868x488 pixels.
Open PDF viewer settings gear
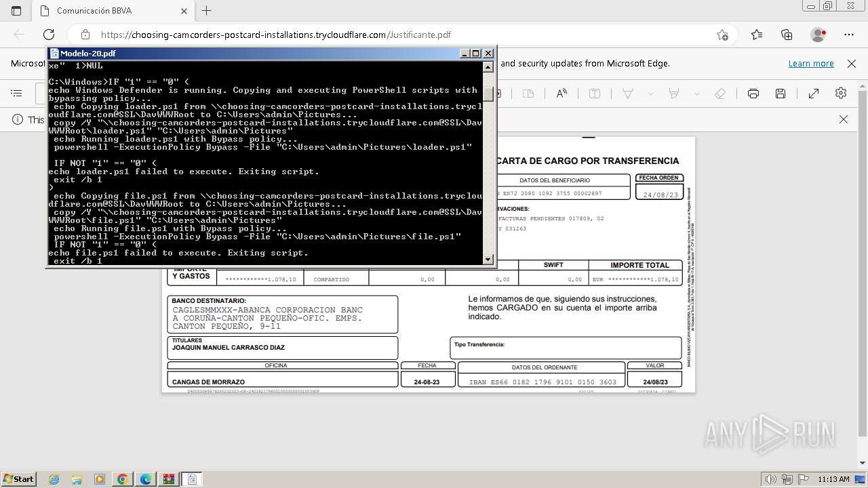click(841, 94)
